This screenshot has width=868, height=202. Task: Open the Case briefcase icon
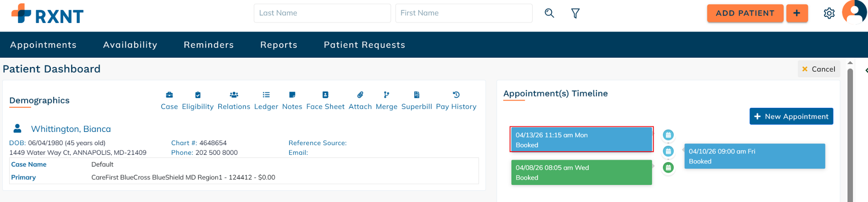[169, 95]
